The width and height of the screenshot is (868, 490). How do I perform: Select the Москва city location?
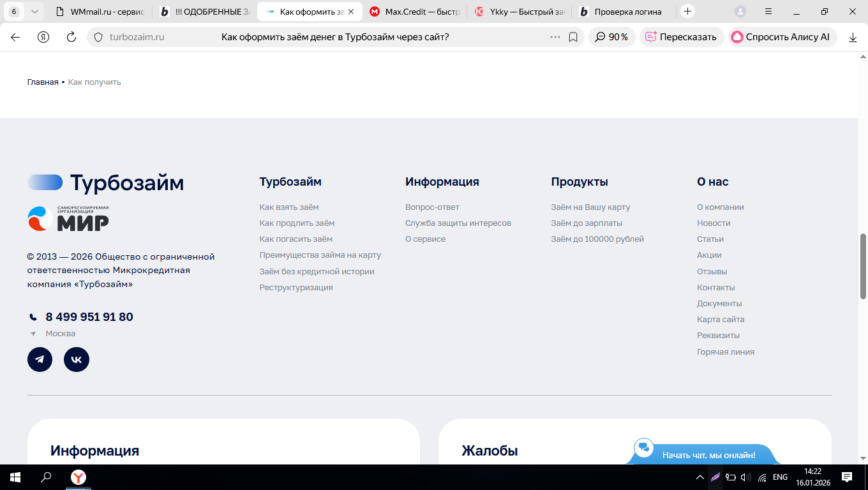(61, 333)
